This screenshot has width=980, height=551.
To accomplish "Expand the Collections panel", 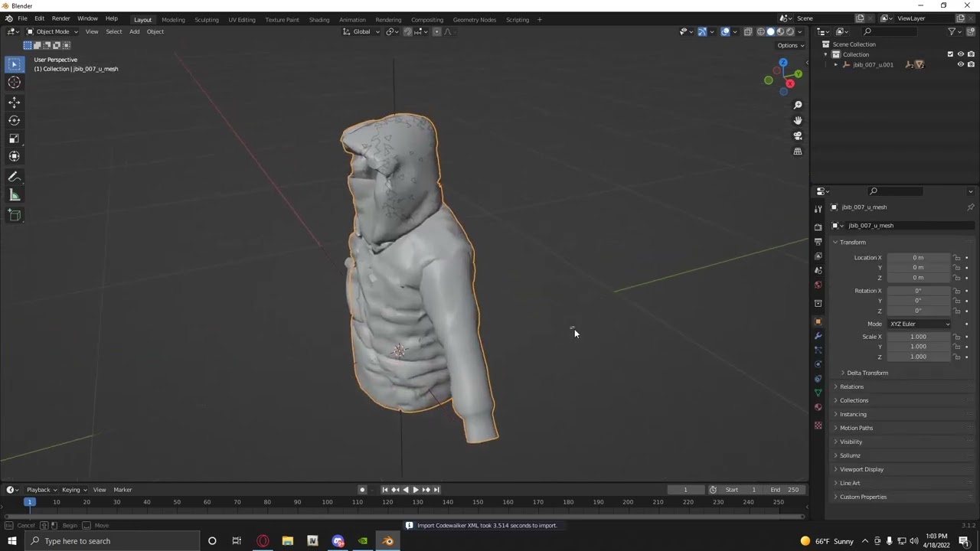I will pyautogui.click(x=854, y=400).
